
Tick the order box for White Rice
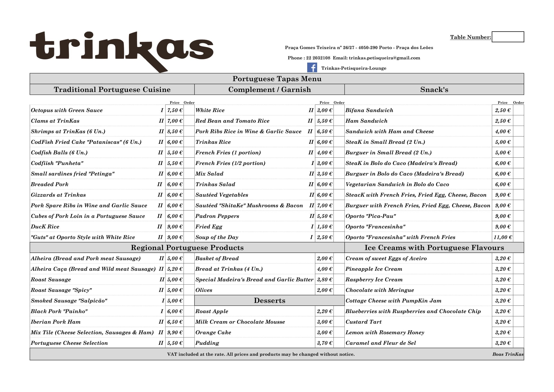pos(339,110)
